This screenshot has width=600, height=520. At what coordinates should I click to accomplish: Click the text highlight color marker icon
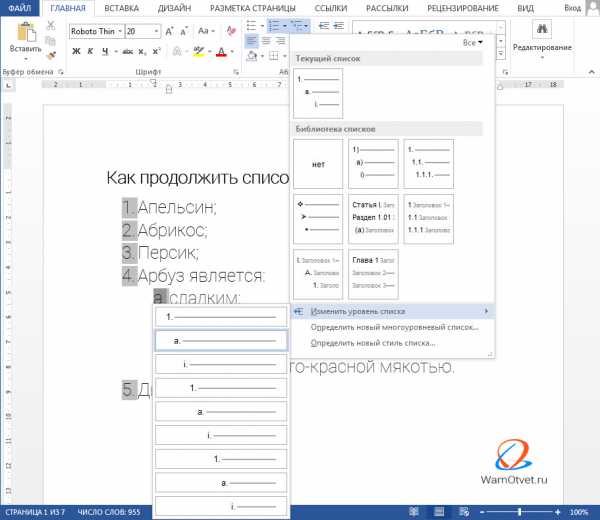199,51
